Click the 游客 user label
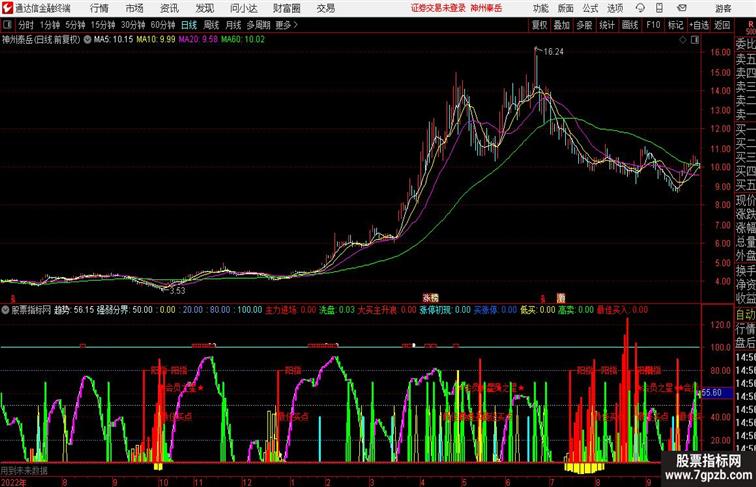756x487 pixels. click(723, 8)
